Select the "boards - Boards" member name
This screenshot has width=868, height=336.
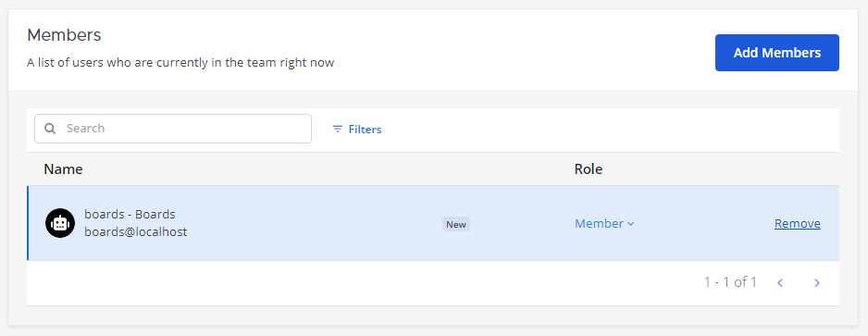(130, 214)
